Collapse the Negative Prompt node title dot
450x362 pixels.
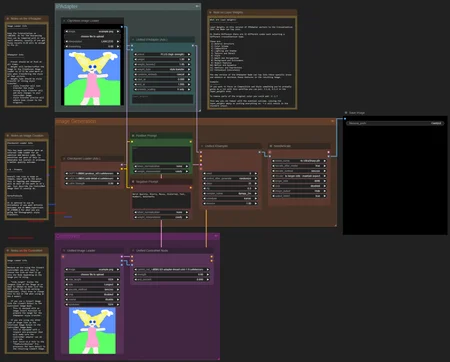pyautogui.click(x=133, y=182)
